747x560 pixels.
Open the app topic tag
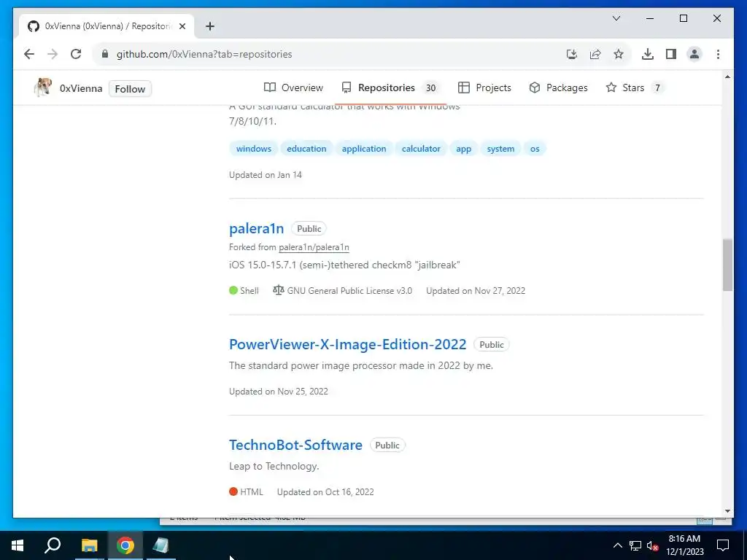[463, 149]
